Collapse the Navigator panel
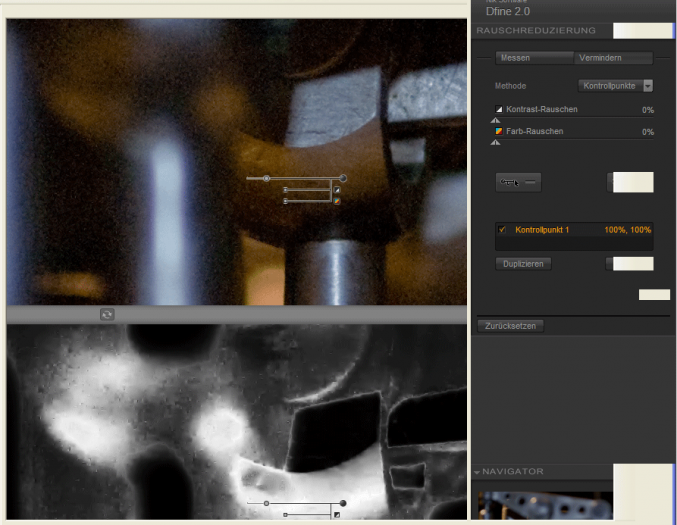This screenshot has width=677, height=525. pos(478,471)
